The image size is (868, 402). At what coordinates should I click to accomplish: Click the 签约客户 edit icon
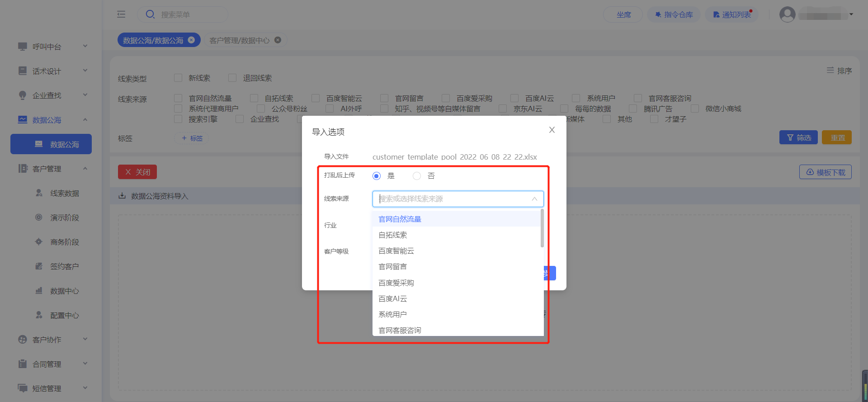coord(39,266)
